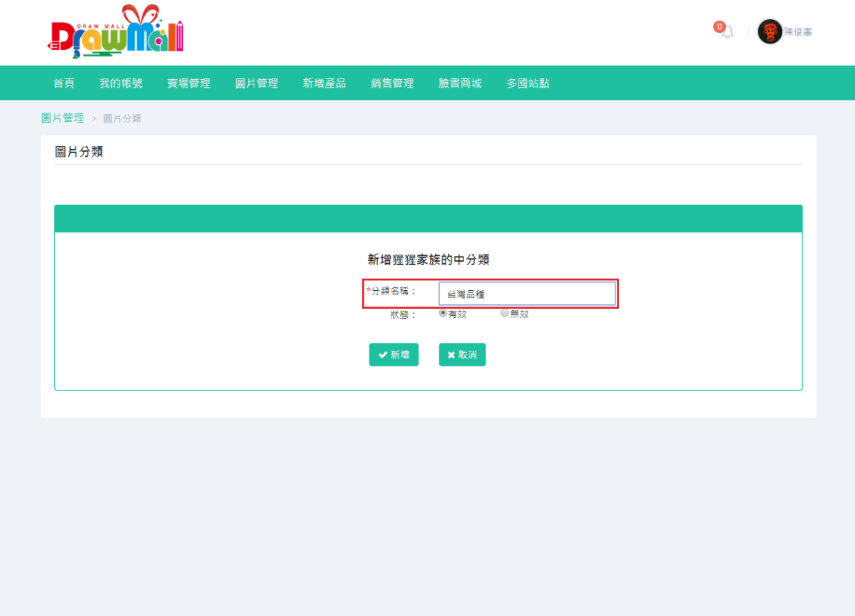Viewport: 855px width, 616px height.
Task: Navigate to 臉書商城 section
Action: tap(459, 83)
